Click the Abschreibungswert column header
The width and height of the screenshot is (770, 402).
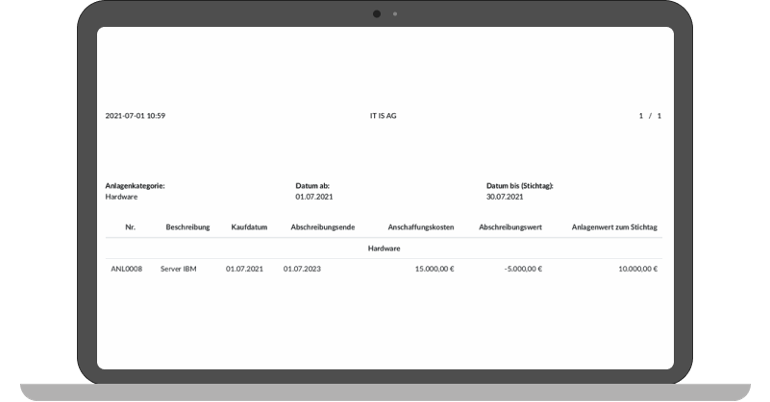point(510,227)
